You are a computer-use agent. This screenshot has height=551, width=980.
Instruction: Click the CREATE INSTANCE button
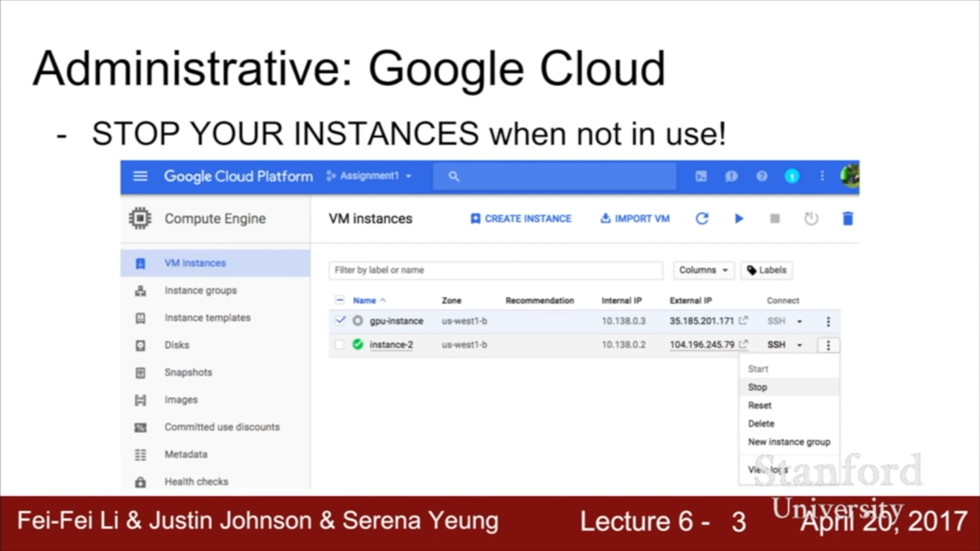521,218
